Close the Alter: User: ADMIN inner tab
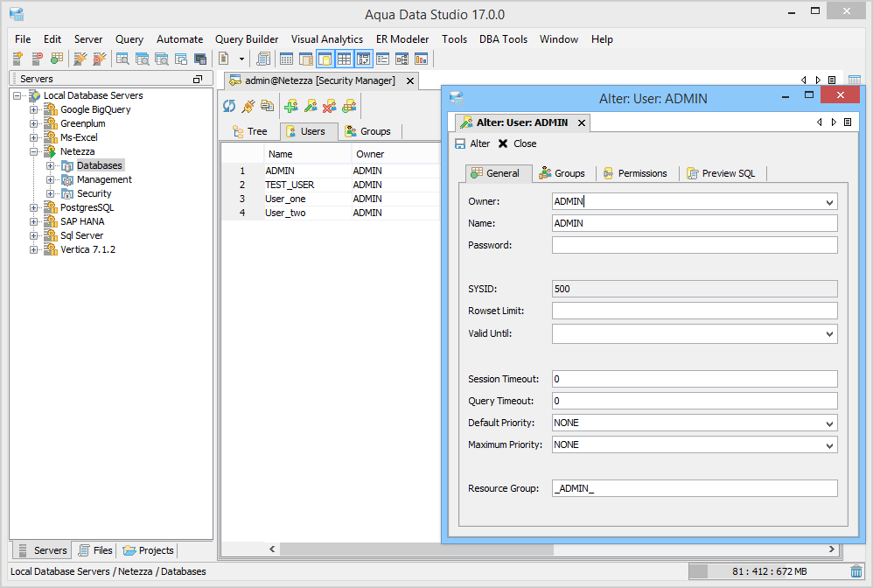873x588 pixels. click(581, 122)
